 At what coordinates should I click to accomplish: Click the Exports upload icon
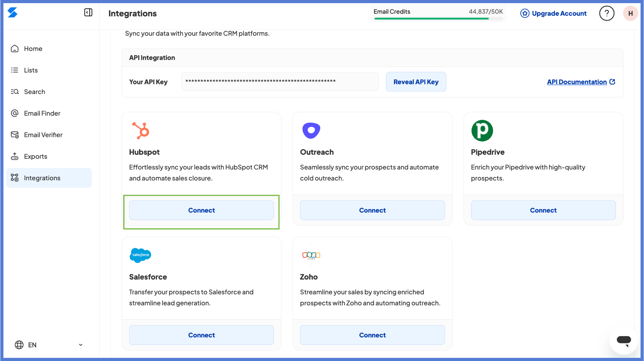tap(14, 156)
